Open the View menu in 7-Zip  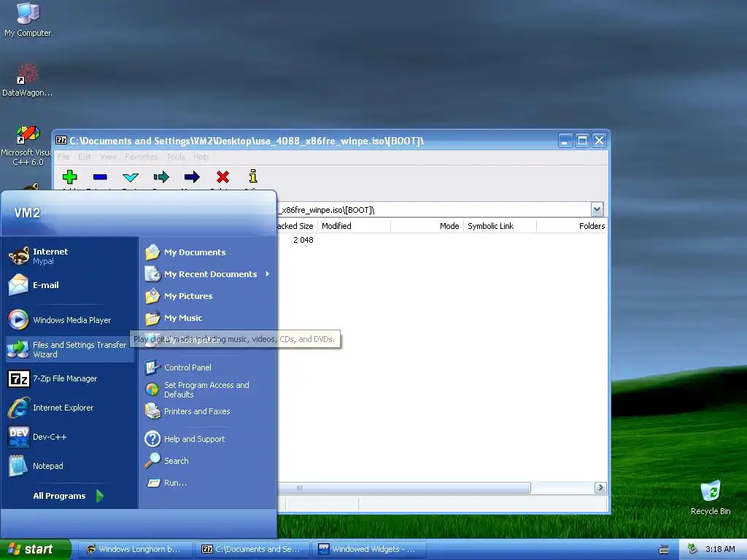pyautogui.click(x=108, y=157)
